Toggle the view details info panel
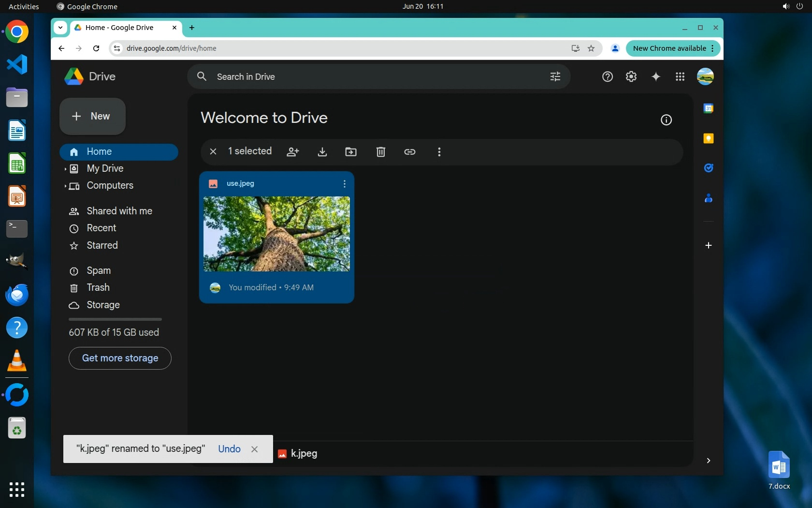This screenshot has width=812, height=508. [667, 120]
